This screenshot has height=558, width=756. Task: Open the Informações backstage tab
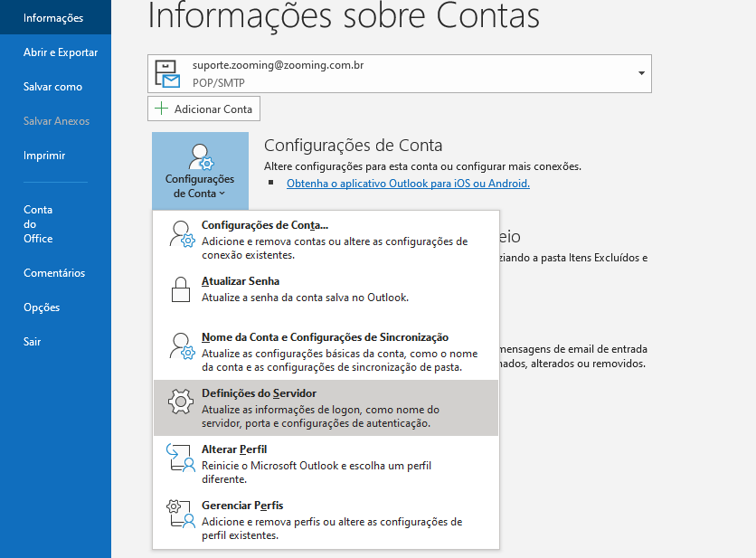53,18
